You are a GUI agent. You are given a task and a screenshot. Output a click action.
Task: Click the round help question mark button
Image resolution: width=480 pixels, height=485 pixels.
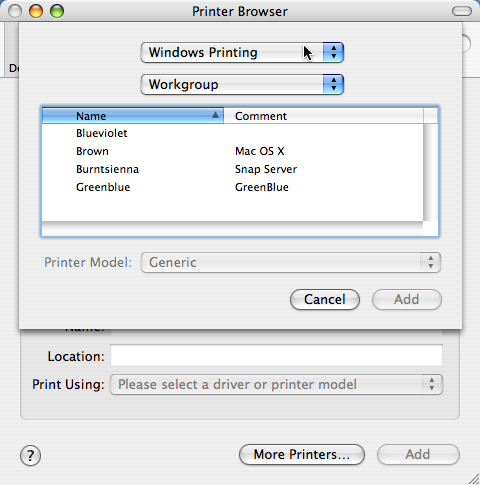point(30,455)
